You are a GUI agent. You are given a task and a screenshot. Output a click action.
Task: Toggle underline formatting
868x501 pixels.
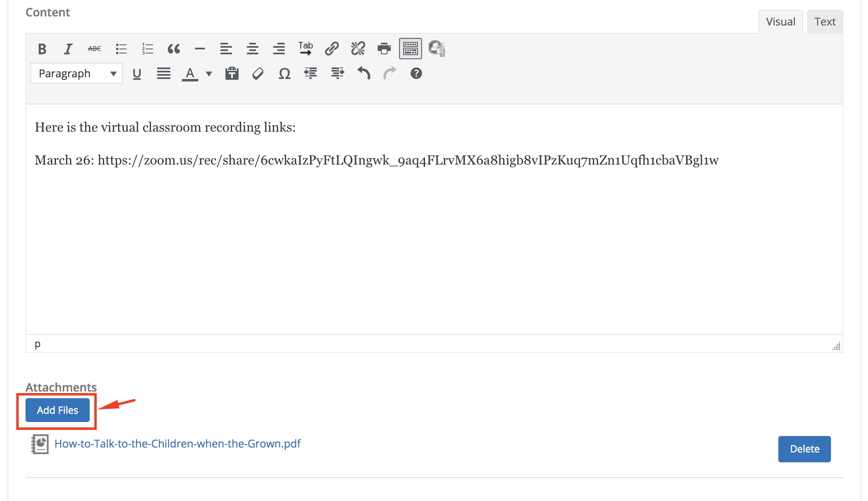[137, 74]
